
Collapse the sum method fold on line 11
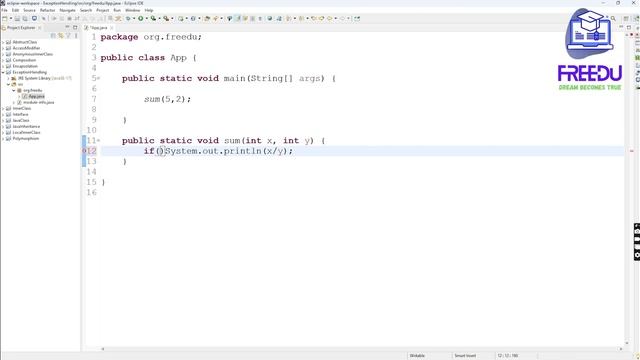point(98,140)
